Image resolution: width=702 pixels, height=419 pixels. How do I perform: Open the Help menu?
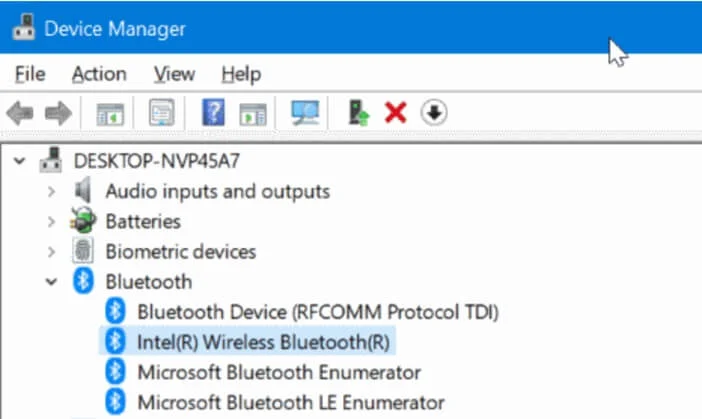240,74
